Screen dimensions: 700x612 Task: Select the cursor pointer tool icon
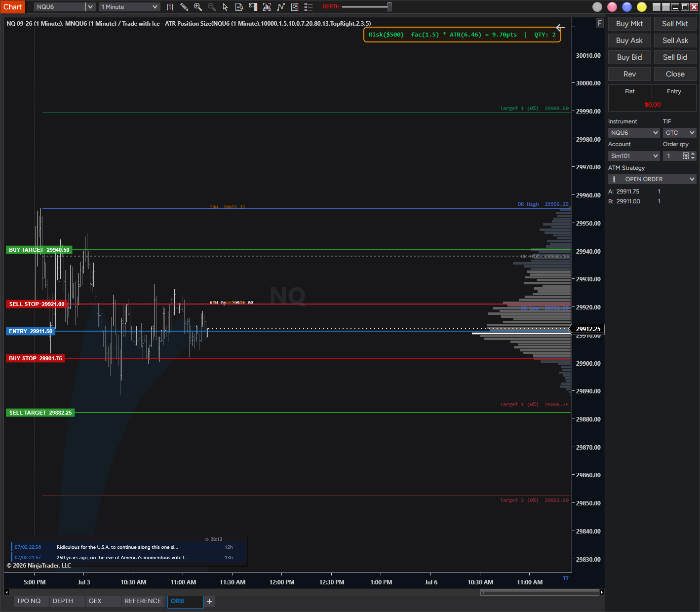226,7
